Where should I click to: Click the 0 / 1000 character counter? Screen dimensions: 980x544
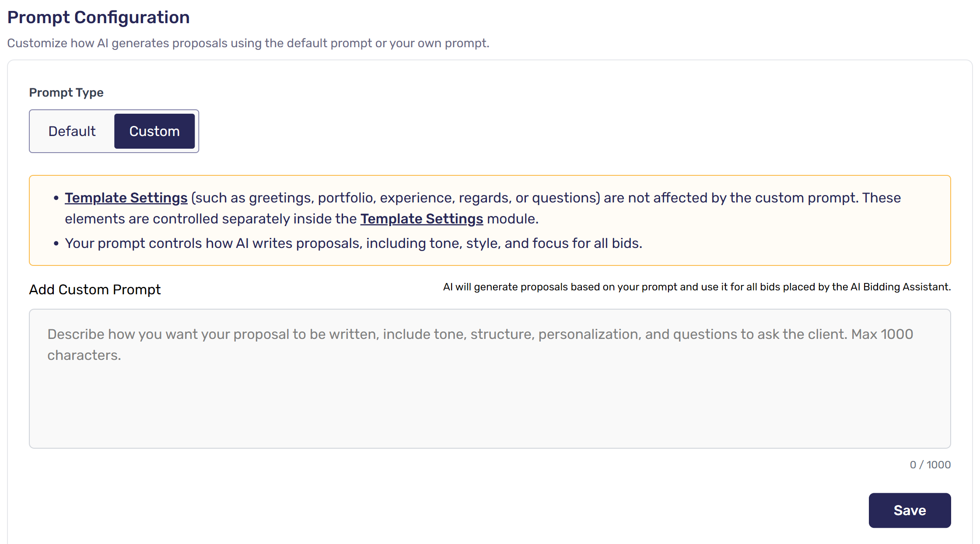click(930, 464)
